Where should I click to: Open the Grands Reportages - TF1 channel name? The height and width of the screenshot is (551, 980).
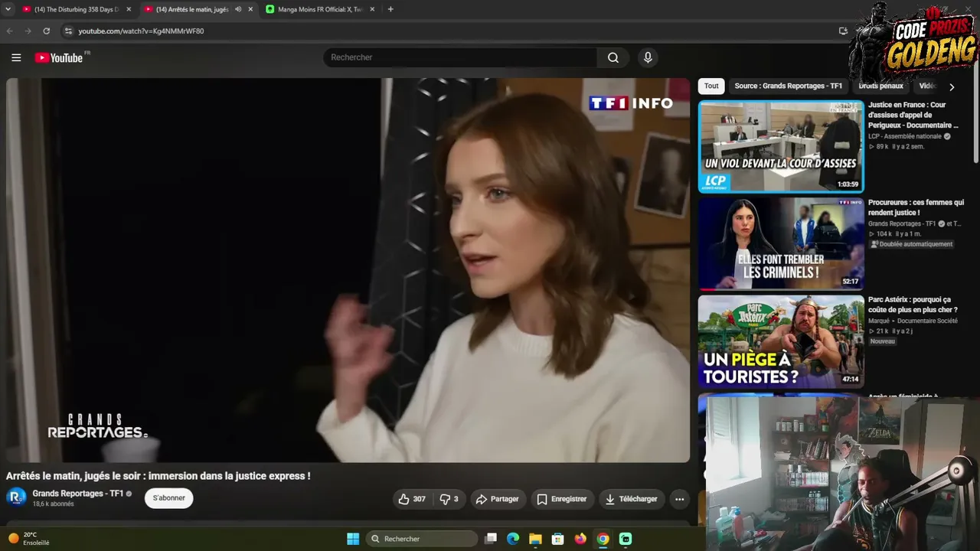pos(78,494)
